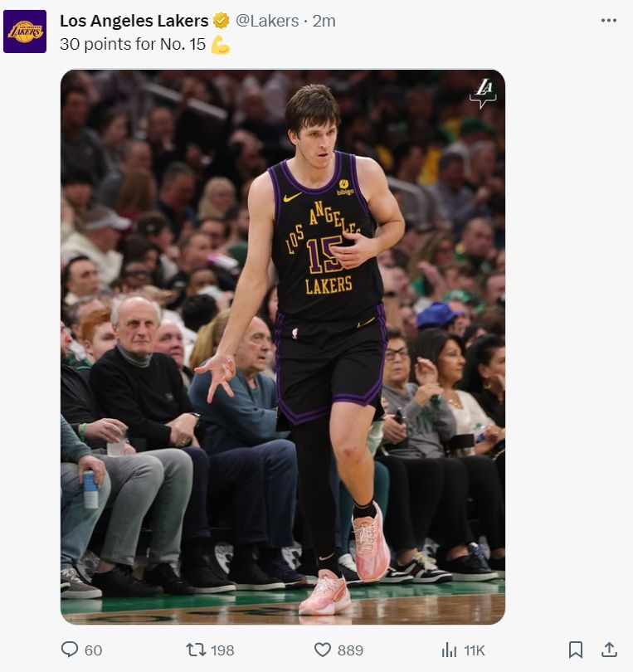Like the tweet with the heart icon
633x672 pixels.
[323, 650]
